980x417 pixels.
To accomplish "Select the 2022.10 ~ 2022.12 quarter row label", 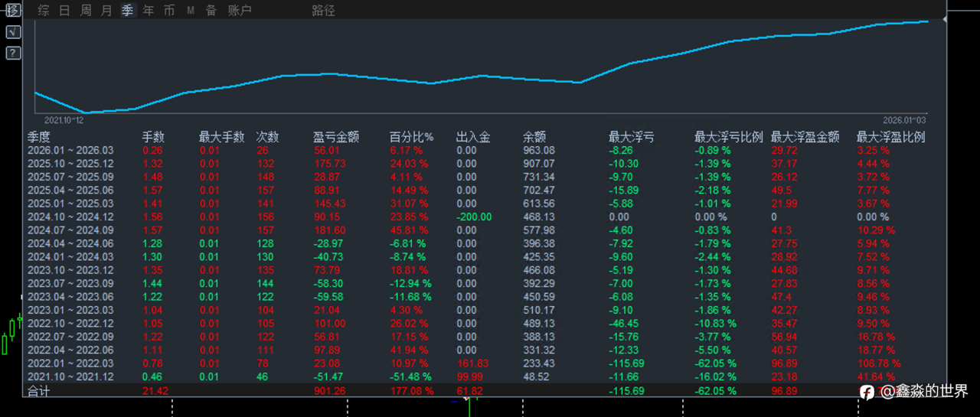I will [70, 324].
